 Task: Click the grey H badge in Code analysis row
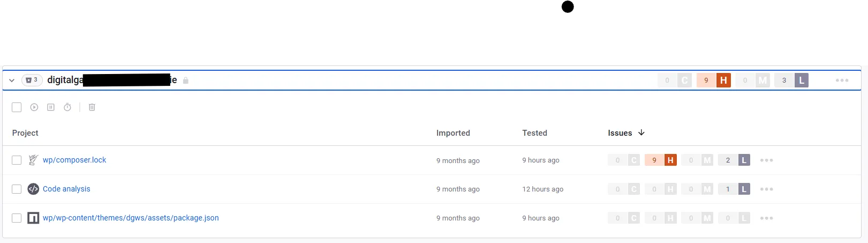pos(670,189)
